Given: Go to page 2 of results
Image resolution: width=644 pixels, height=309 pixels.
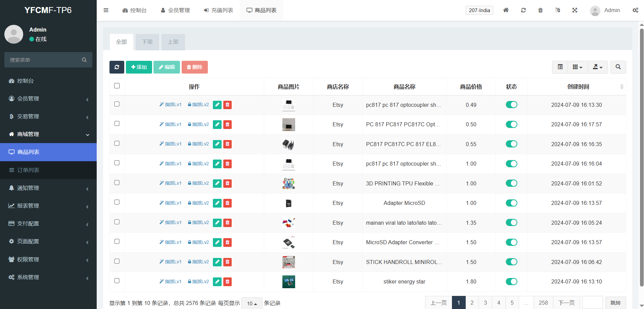Looking at the screenshot, I should coord(472,303).
